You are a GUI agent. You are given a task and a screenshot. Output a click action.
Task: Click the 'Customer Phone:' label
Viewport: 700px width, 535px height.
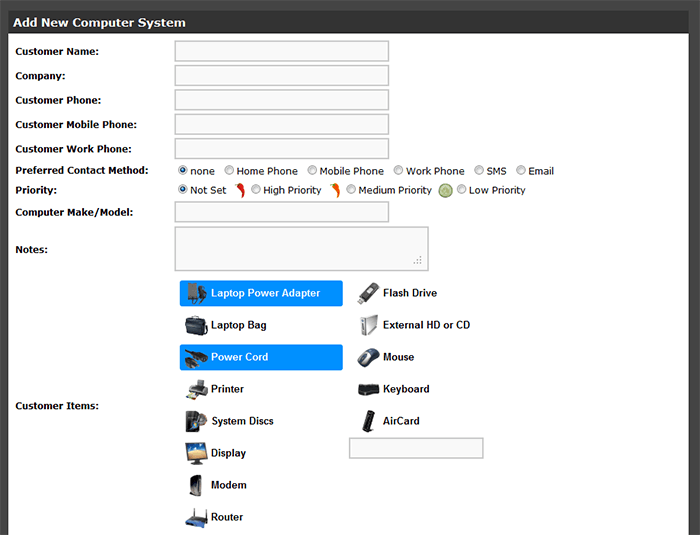pos(58,100)
